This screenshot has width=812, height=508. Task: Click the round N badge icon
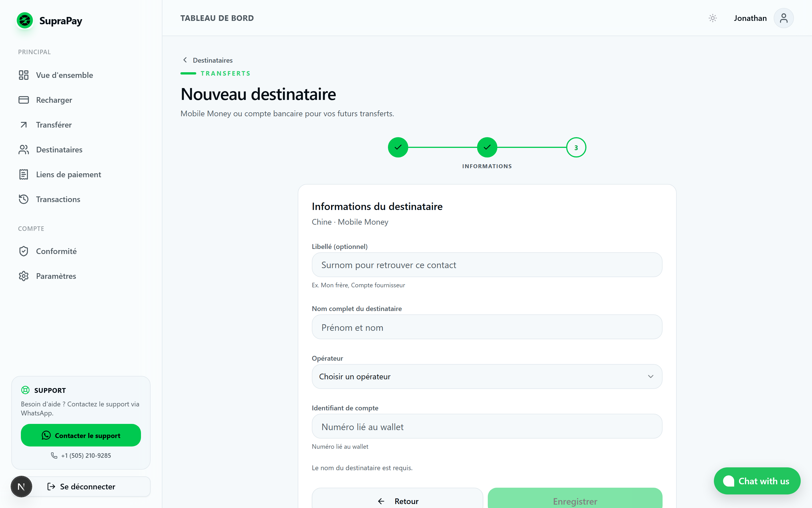[x=21, y=486]
